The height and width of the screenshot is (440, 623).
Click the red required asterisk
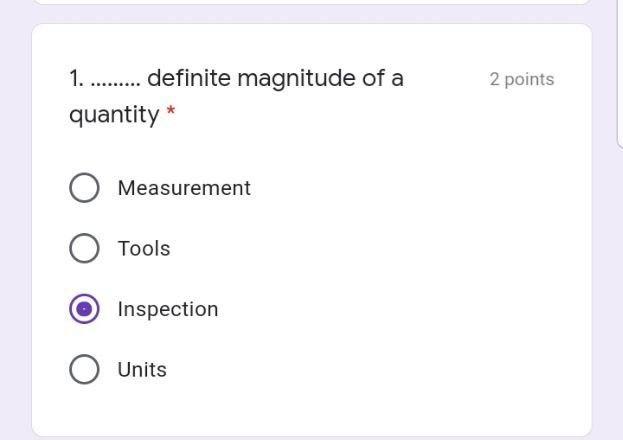[171, 114]
